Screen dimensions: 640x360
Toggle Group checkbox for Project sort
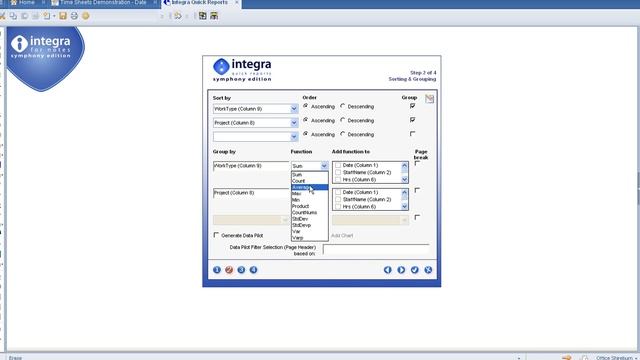[413, 120]
